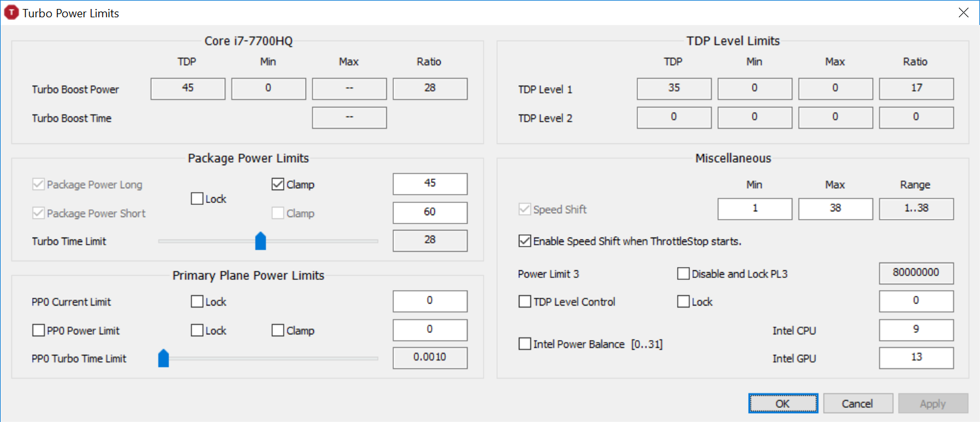This screenshot has width=980, height=422.
Task: Click the Turbo Boost Time Max box
Action: (349, 118)
